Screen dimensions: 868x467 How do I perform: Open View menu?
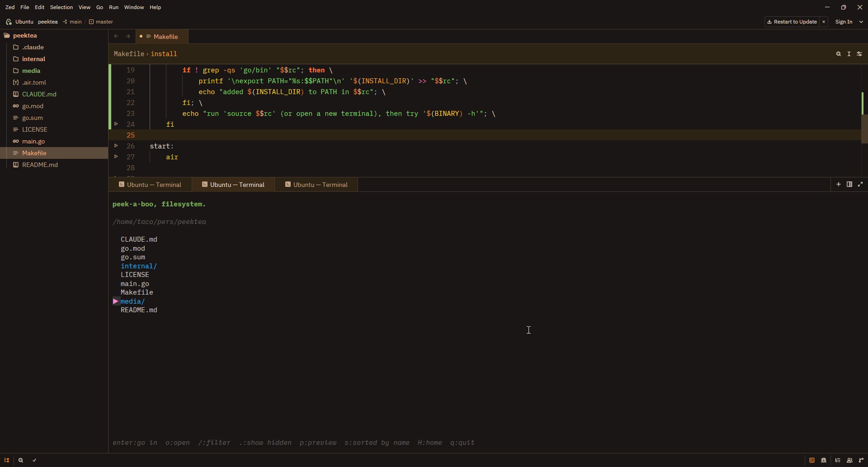tap(85, 7)
